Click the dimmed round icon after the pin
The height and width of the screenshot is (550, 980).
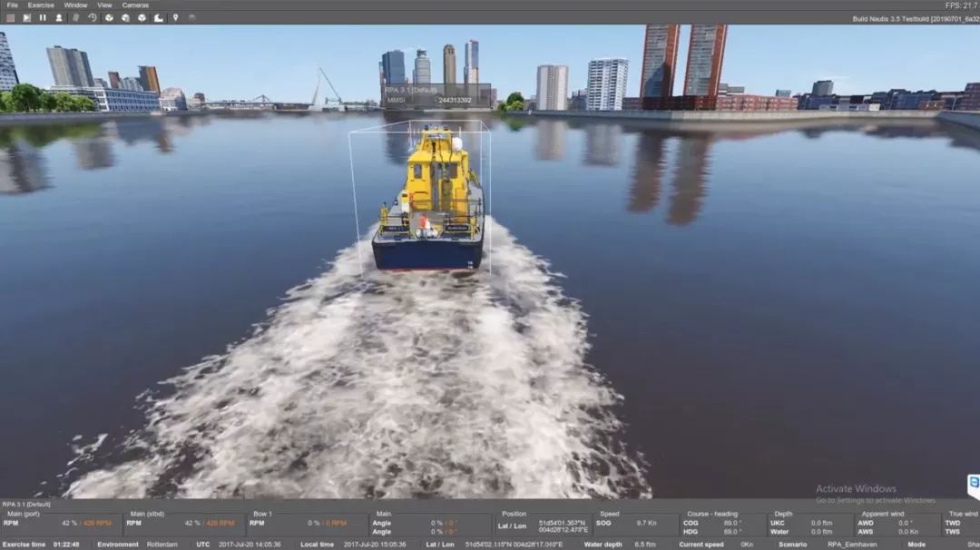tap(191, 17)
